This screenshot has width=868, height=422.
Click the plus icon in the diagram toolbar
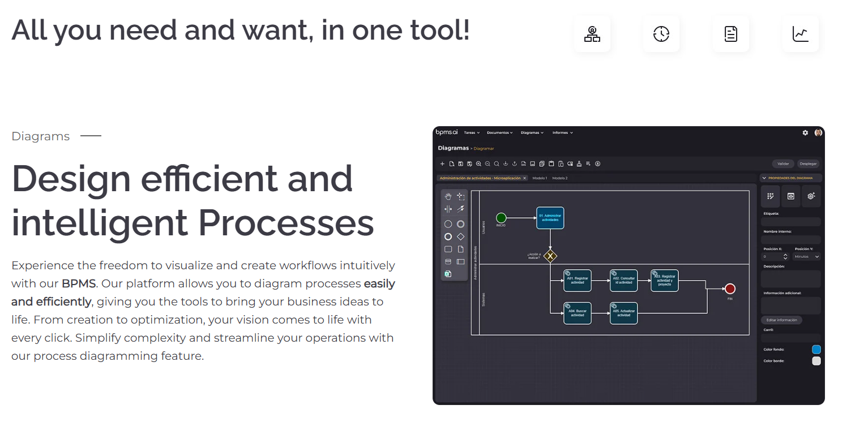(x=443, y=164)
